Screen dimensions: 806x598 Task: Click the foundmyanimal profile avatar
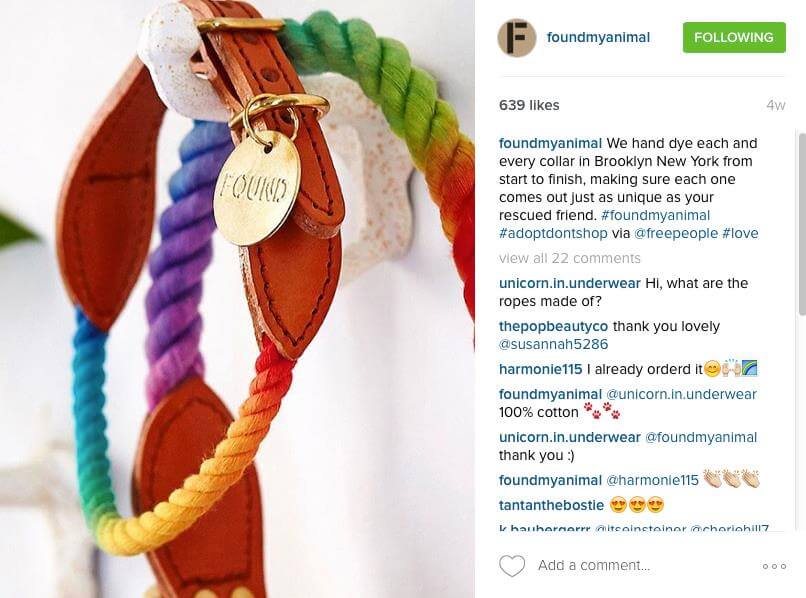point(517,38)
